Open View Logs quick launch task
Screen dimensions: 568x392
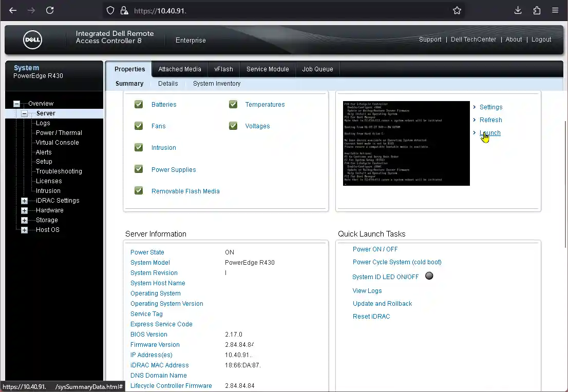367,290
